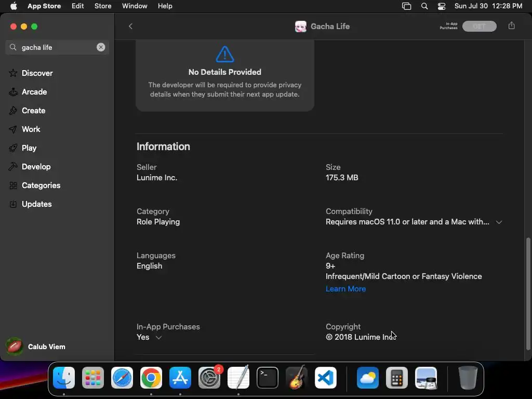Select the Updates download icon

pos(13,204)
